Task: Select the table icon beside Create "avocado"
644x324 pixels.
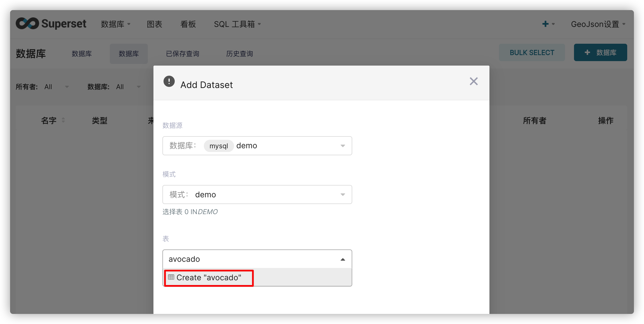Action: tap(171, 277)
